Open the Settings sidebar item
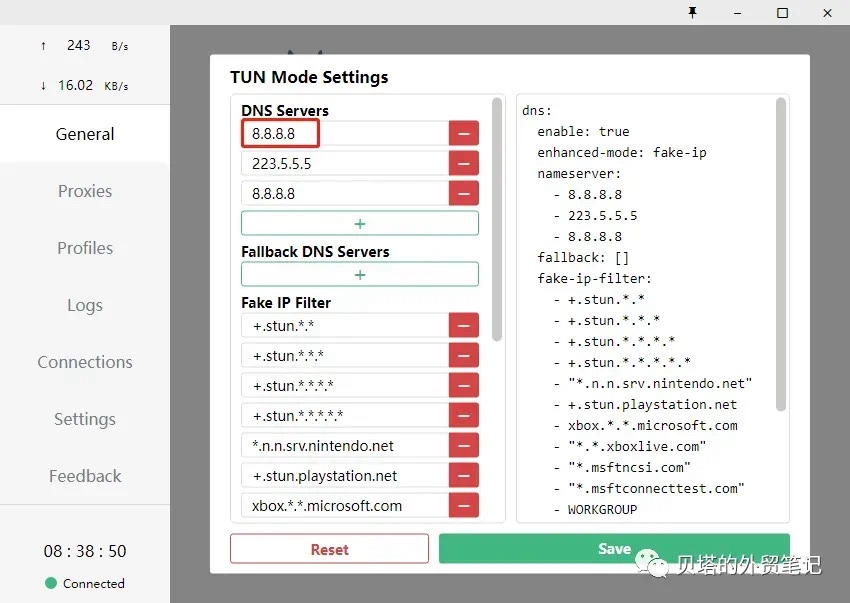 pyautogui.click(x=85, y=419)
